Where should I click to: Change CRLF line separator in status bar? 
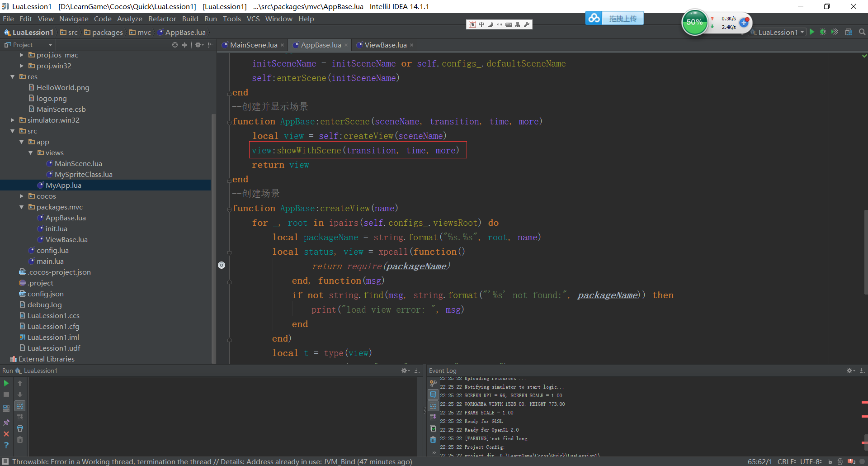787,461
